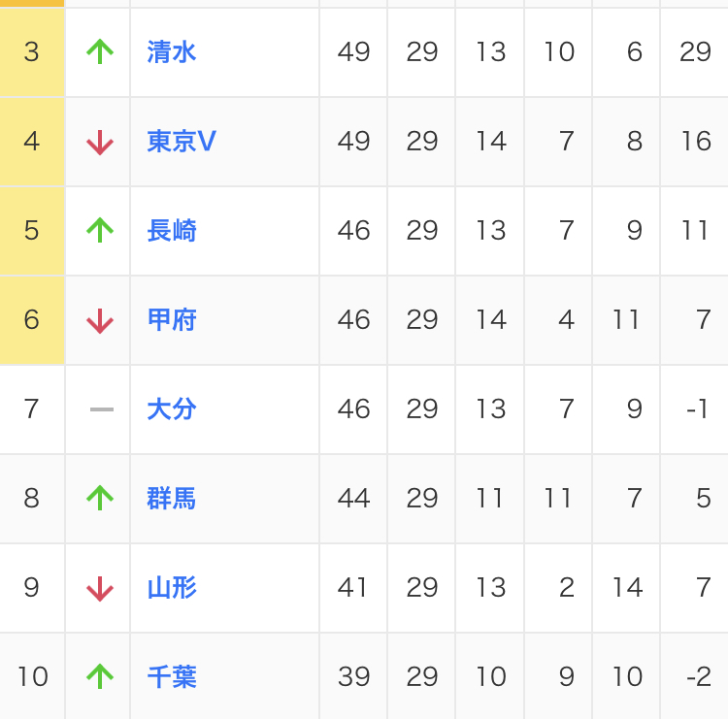Click the green up arrow beside 群馬
The width and height of the screenshot is (728, 719).
(100, 498)
